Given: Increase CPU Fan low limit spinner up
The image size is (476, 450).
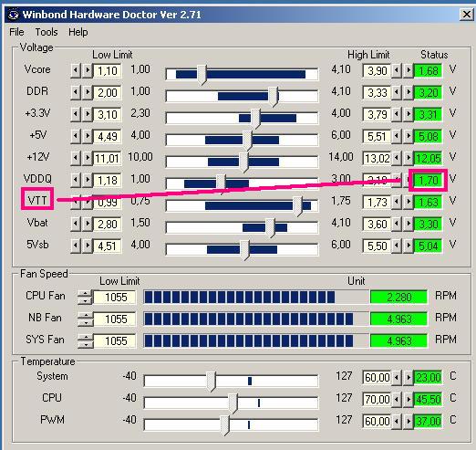Looking at the screenshot, I should pos(86,294).
